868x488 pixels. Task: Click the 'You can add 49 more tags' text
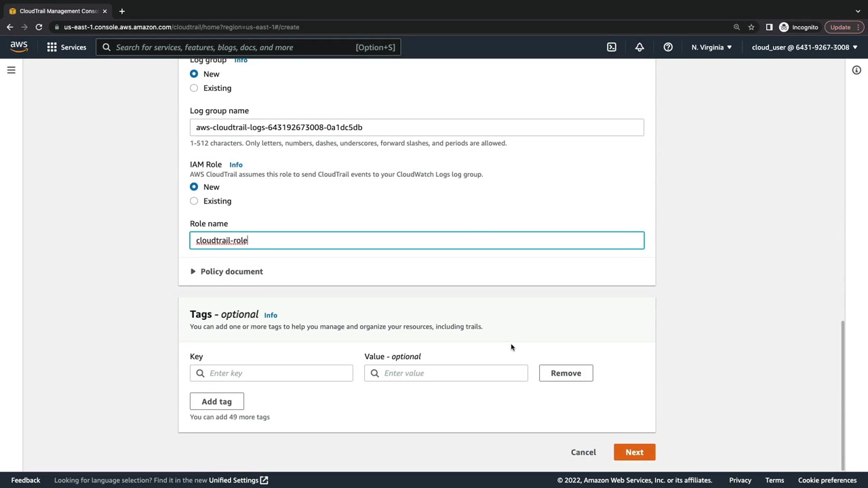click(230, 418)
